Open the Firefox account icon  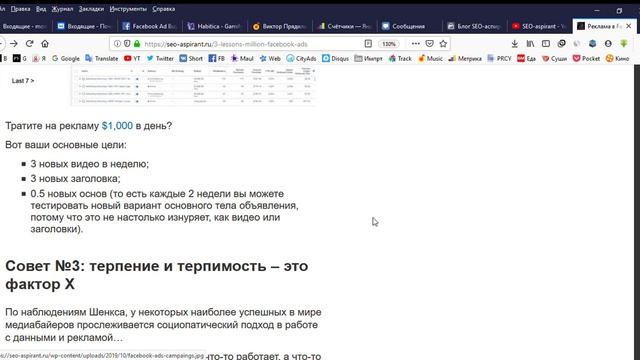608,44
